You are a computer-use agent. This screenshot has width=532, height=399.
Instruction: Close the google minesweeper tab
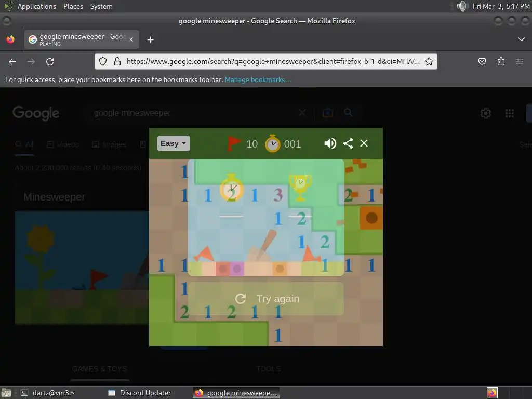(x=131, y=39)
